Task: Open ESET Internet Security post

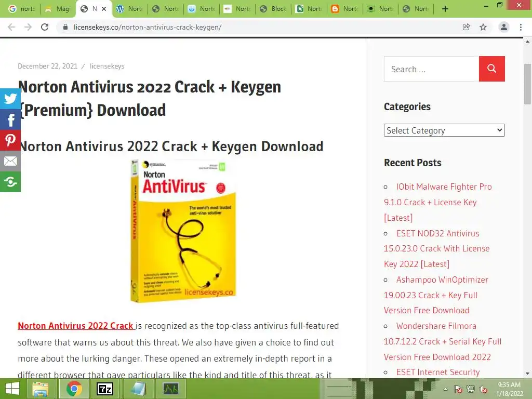Action: point(438,372)
